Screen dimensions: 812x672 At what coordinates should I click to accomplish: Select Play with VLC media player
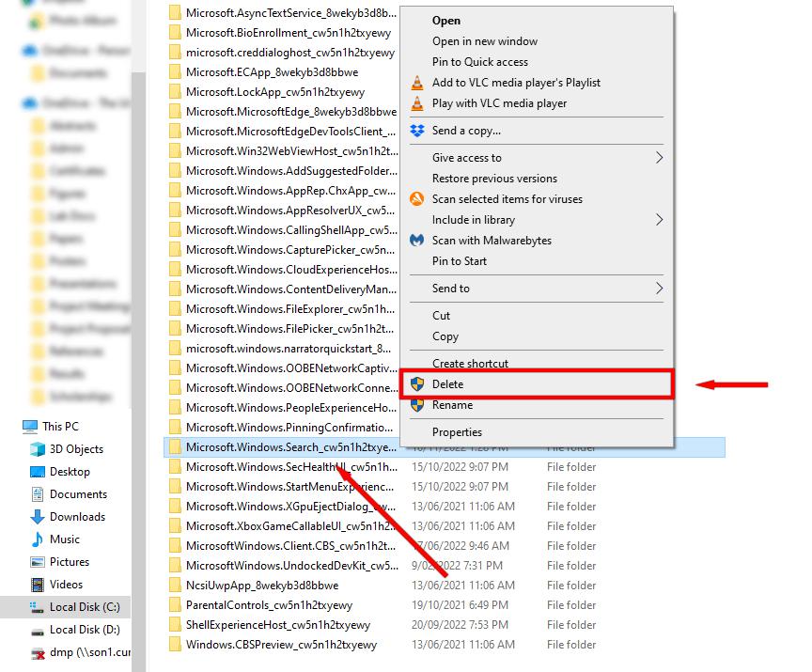499,103
